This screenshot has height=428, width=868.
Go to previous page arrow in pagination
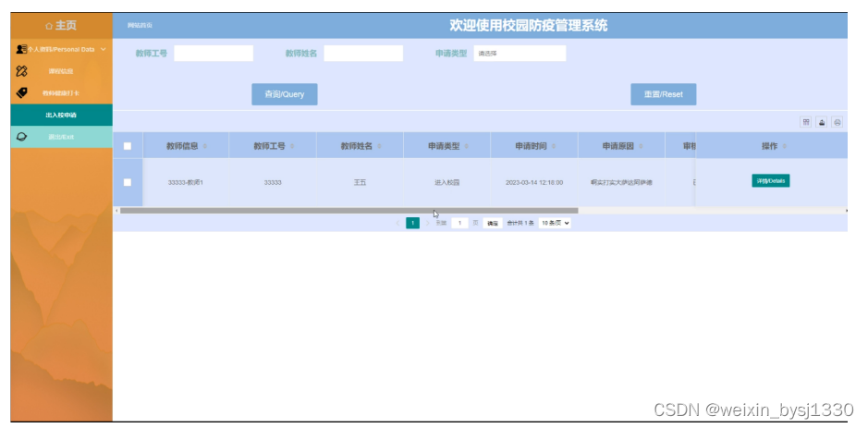[397, 223]
